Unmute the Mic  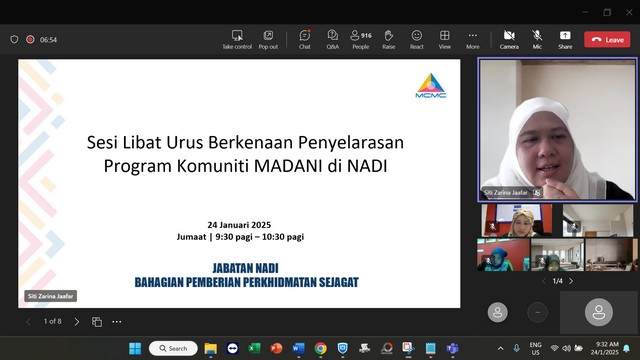[x=537, y=40]
